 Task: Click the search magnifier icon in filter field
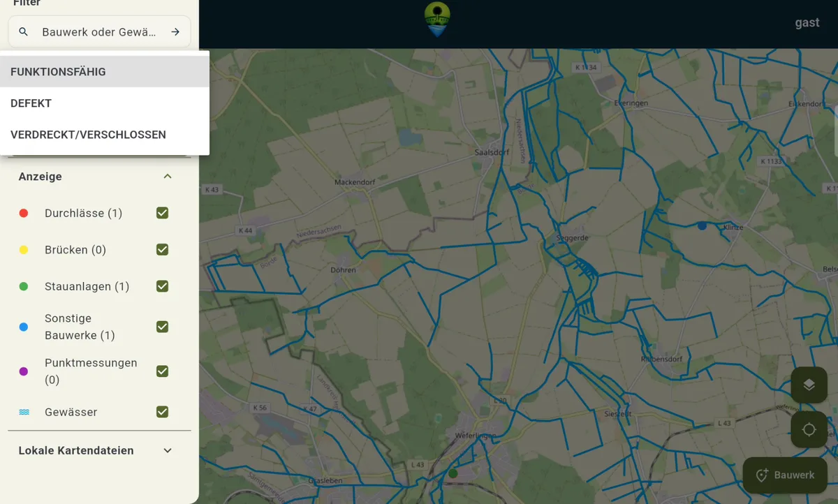[24, 32]
